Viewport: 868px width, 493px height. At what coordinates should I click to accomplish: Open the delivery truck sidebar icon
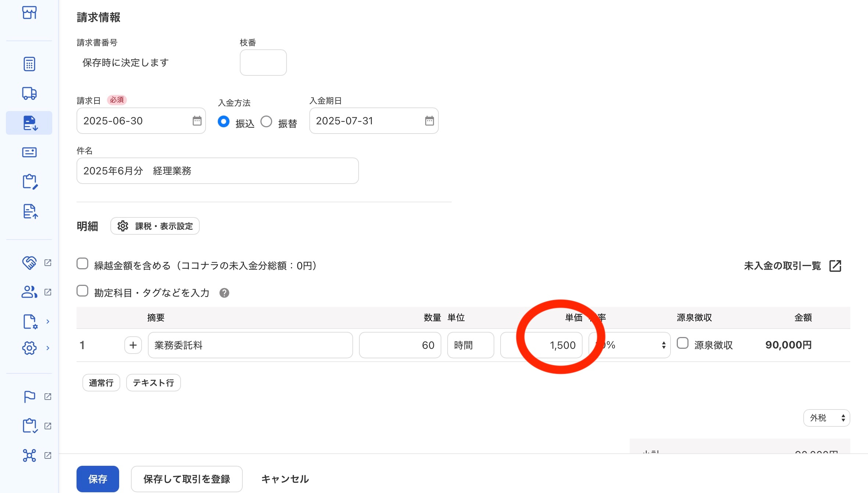coord(29,93)
